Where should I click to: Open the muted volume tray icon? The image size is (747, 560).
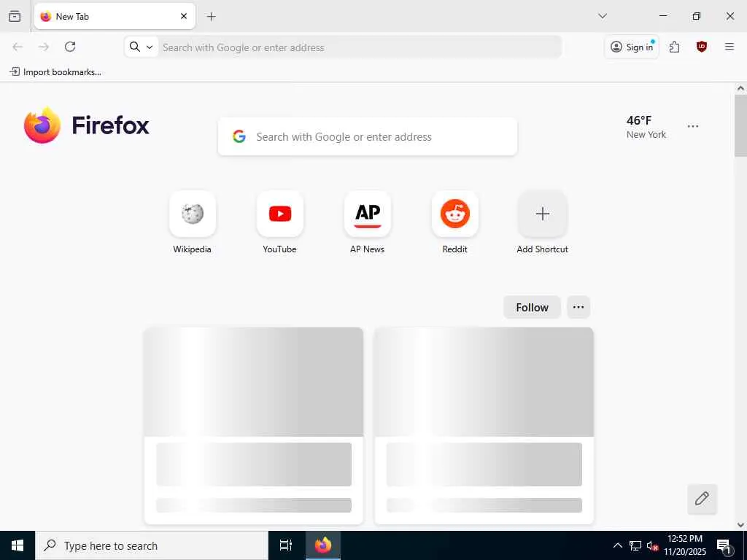[x=652, y=545]
